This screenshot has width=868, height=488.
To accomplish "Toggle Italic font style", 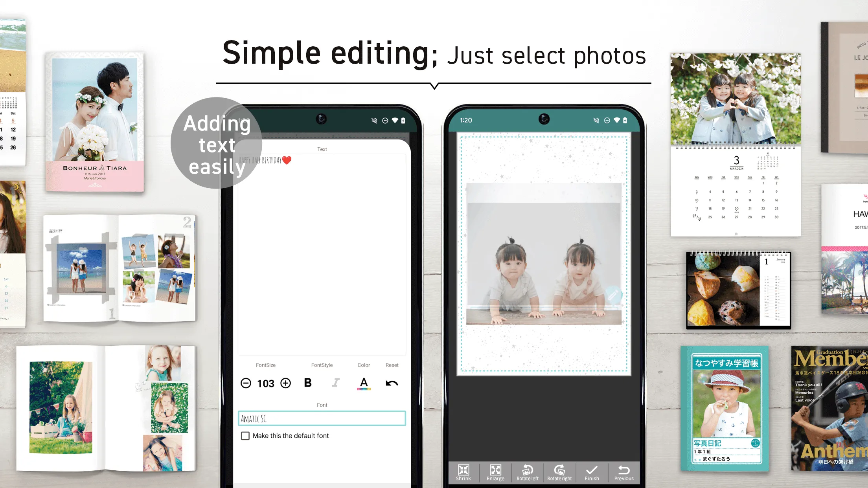I will tap(336, 383).
